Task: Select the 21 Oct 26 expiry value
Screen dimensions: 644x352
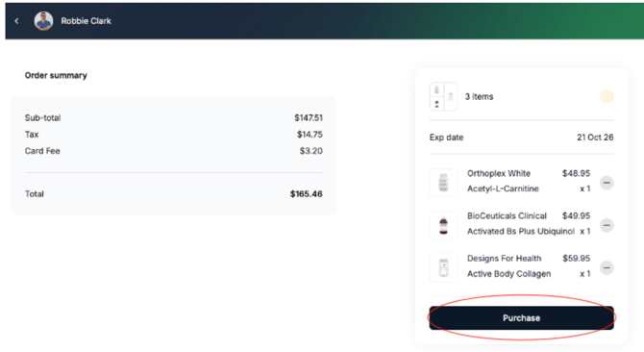Action: pos(595,138)
